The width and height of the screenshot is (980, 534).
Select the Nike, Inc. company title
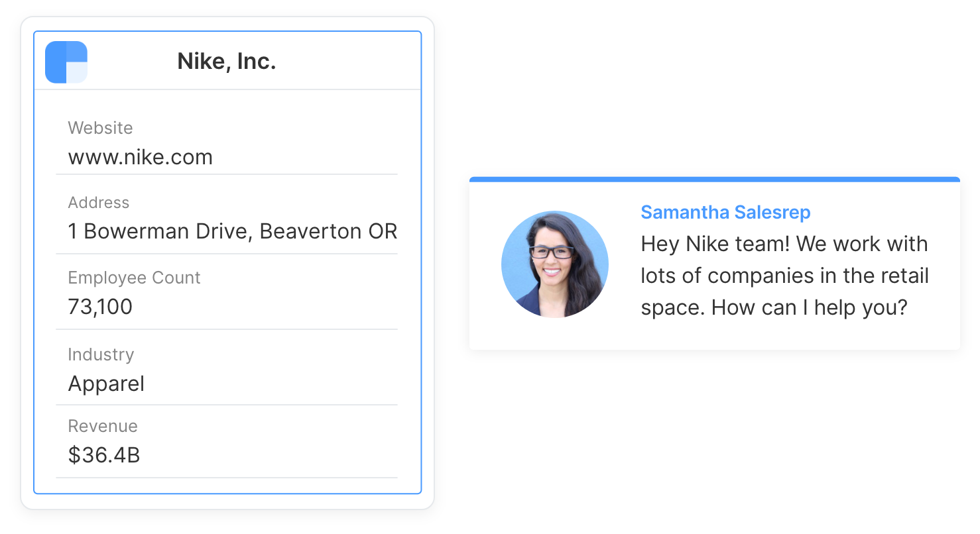pos(227,62)
